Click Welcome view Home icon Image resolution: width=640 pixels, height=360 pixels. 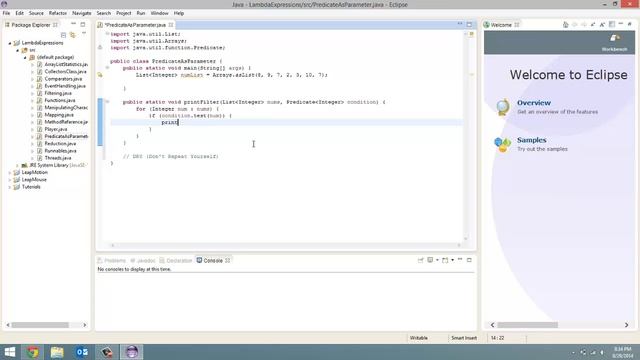(x=565, y=24)
